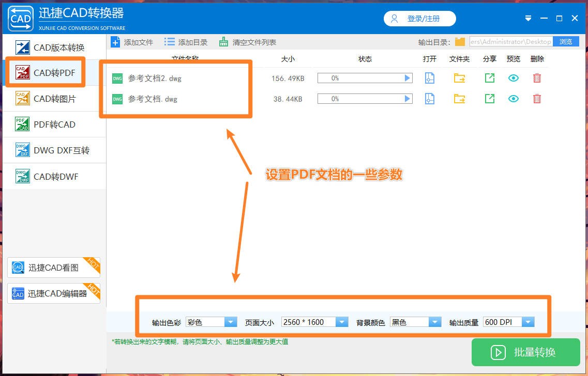Preview 参考文档.dwg using the eye icon
This screenshot has width=588, height=376.
(512, 99)
